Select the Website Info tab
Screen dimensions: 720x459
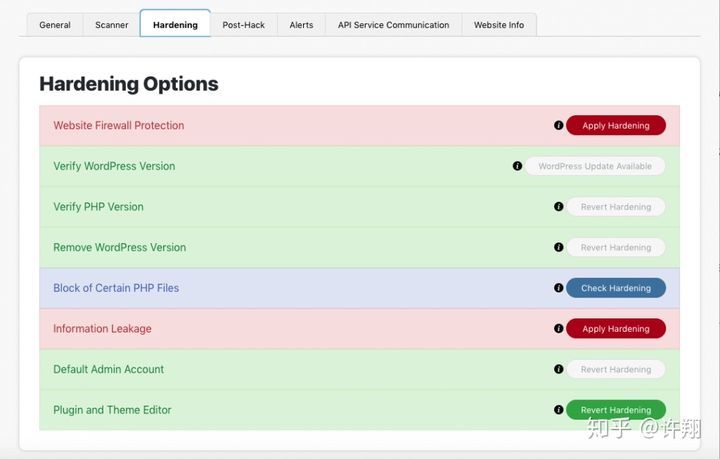pyautogui.click(x=498, y=25)
